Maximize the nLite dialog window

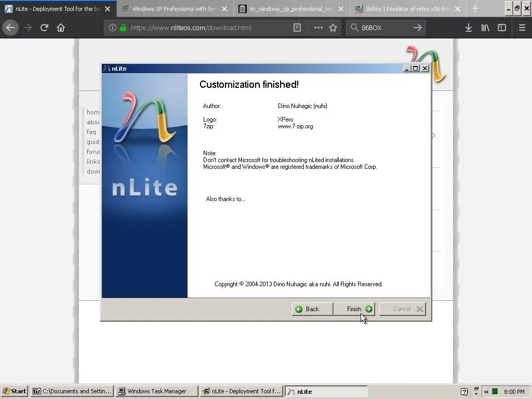tap(415, 69)
